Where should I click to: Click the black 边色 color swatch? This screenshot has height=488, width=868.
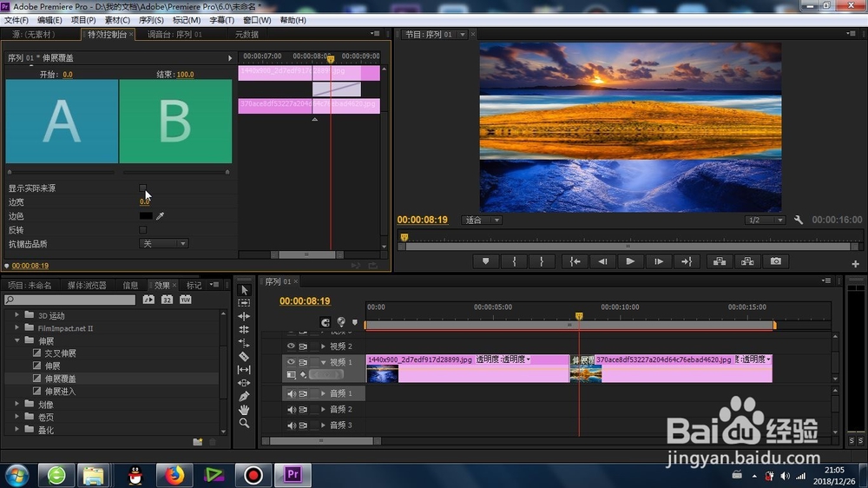click(x=146, y=216)
